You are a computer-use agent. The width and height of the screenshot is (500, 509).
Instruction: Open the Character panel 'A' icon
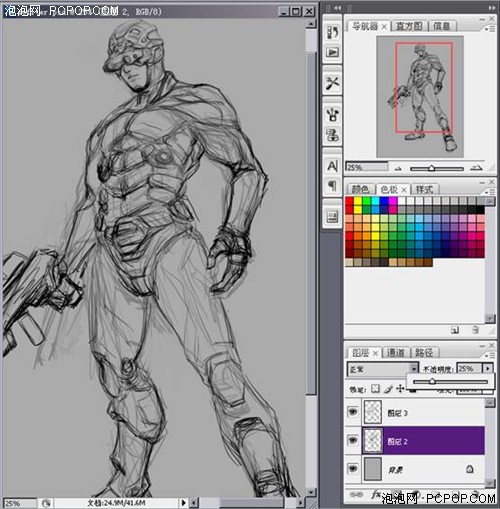332,166
